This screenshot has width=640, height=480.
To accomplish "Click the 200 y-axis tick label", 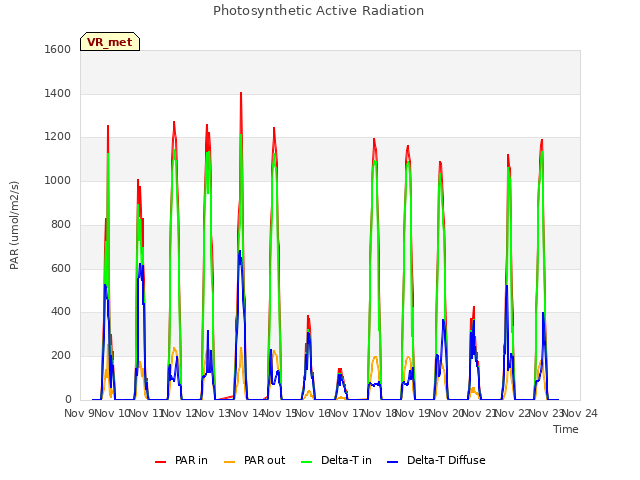I will (61, 356).
